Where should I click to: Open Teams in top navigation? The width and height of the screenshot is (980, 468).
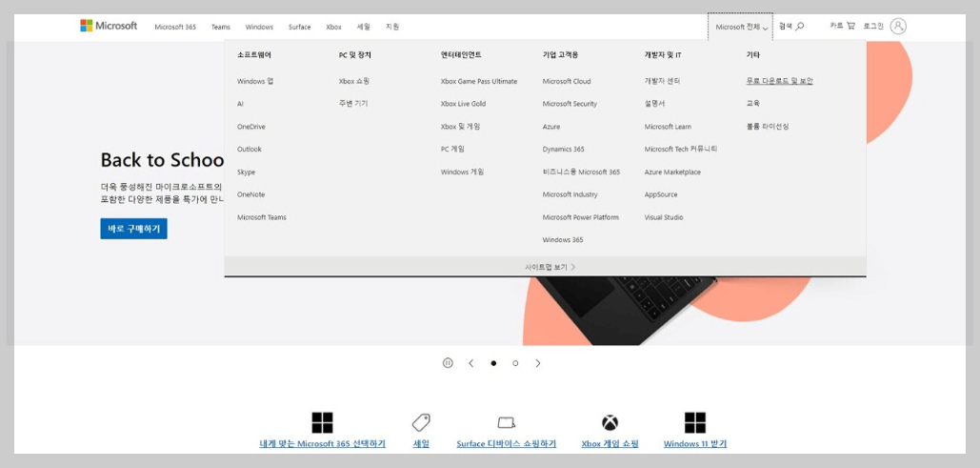pos(221,27)
